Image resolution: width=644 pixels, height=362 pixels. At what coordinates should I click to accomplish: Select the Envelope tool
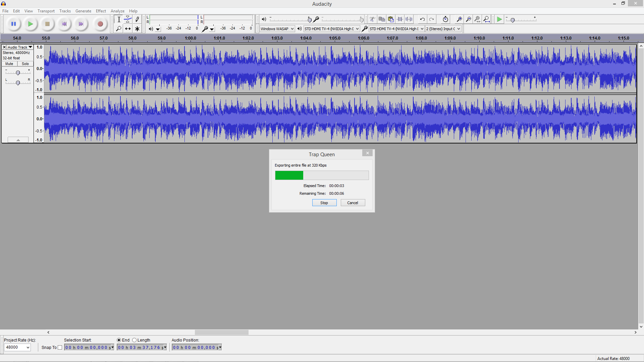pyautogui.click(x=128, y=19)
